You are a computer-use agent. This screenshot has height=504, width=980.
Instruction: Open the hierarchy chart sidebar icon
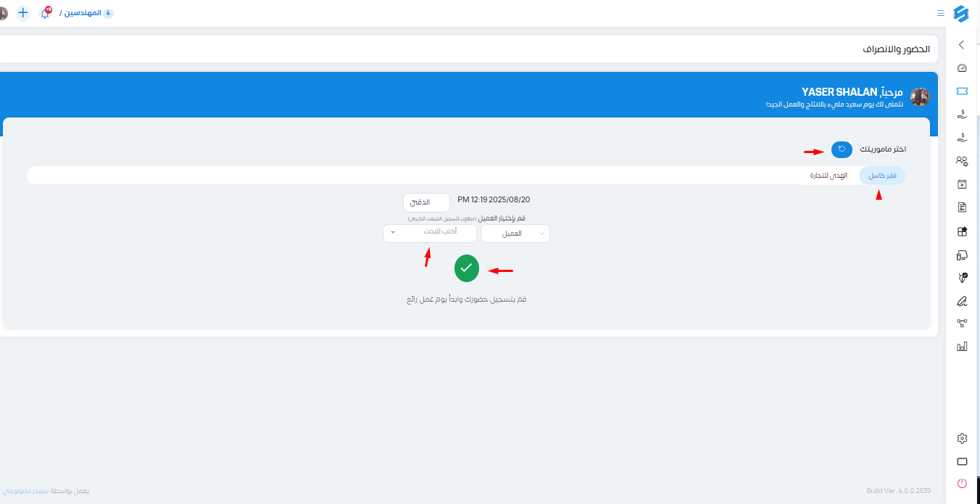tap(962, 323)
